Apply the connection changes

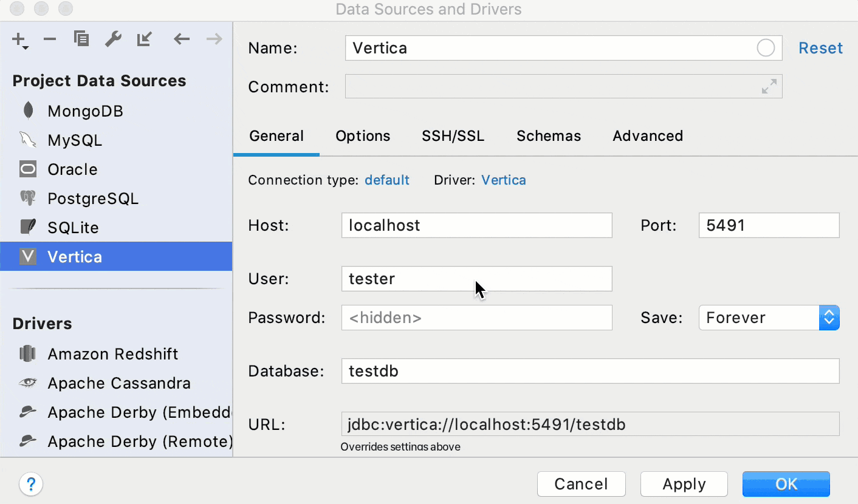tap(684, 484)
